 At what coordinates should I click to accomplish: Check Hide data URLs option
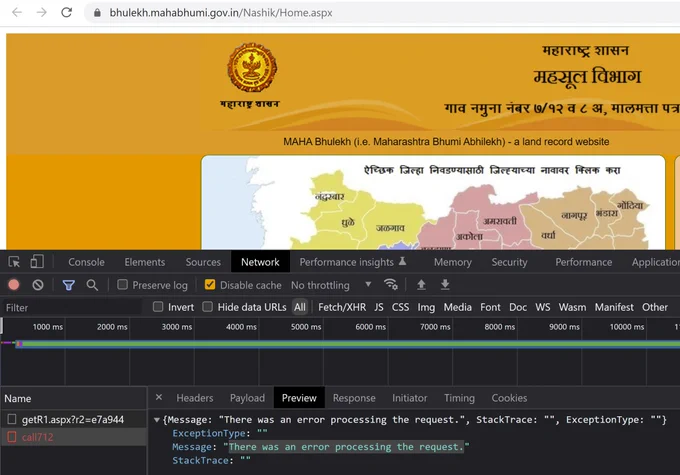(x=208, y=307)
